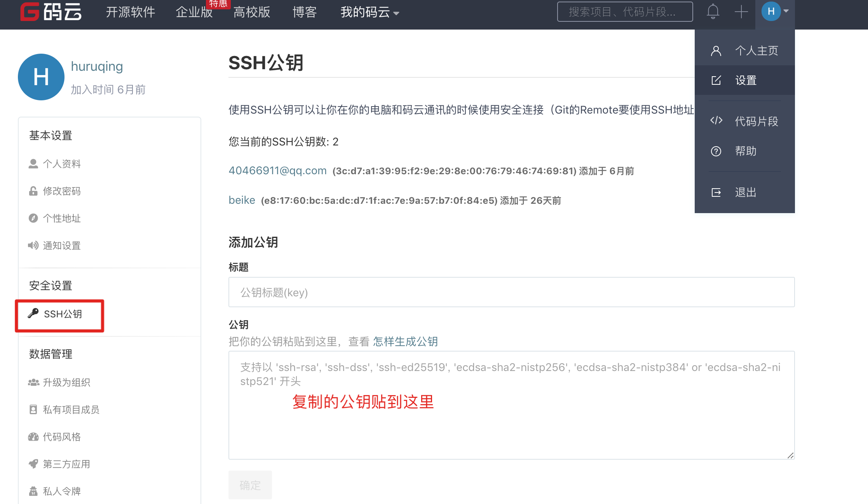Screen dimensions: 868x504
Task: Click the group icon beside 升级为组织
Action: click(x=33, y=382)
